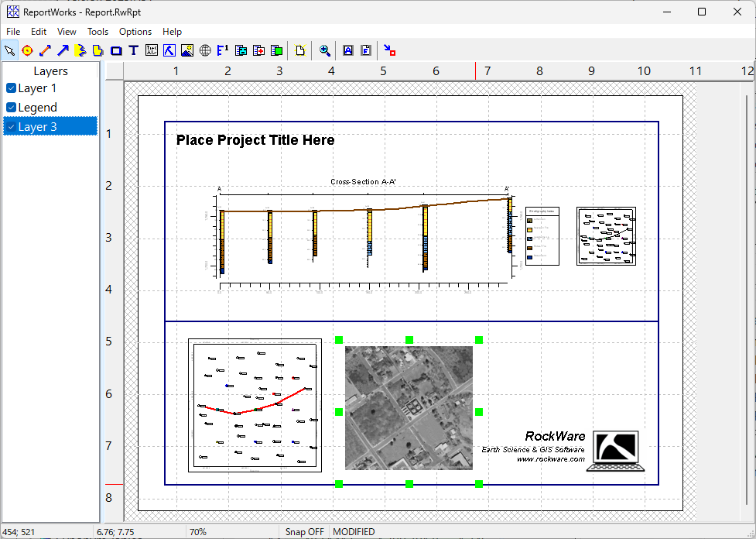Select the pointer arrow tool

9,51
